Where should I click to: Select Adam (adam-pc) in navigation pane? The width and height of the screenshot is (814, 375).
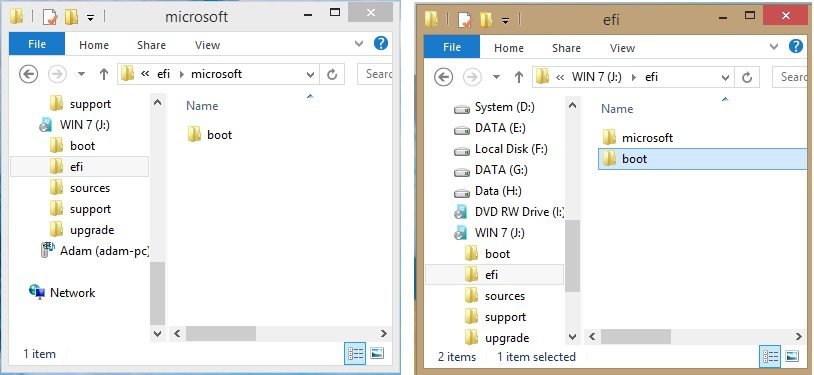pos(95,251)
